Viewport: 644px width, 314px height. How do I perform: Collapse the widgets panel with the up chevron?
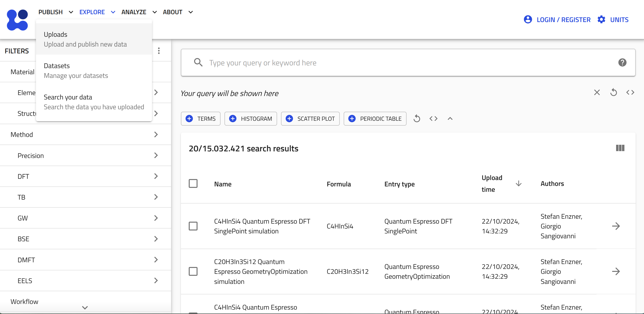450,119
